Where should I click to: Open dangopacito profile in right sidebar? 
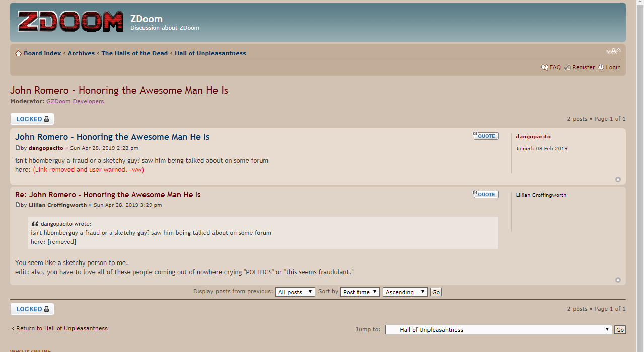click(533, 137)
